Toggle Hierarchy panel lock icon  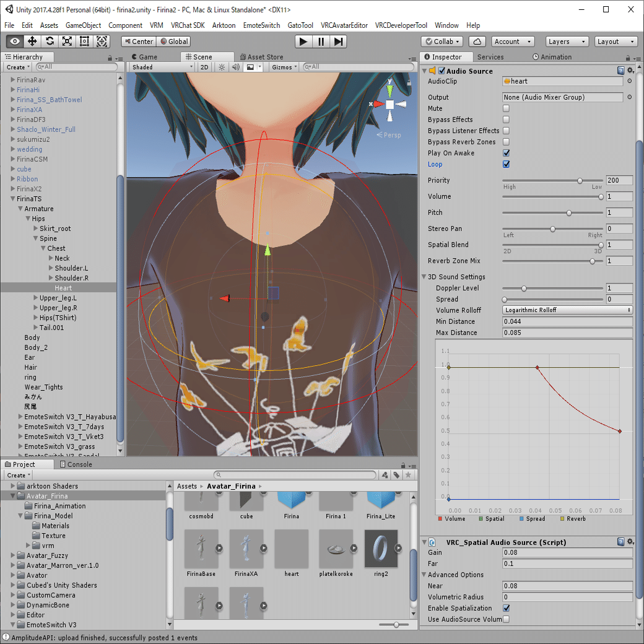tap(110, 58)
